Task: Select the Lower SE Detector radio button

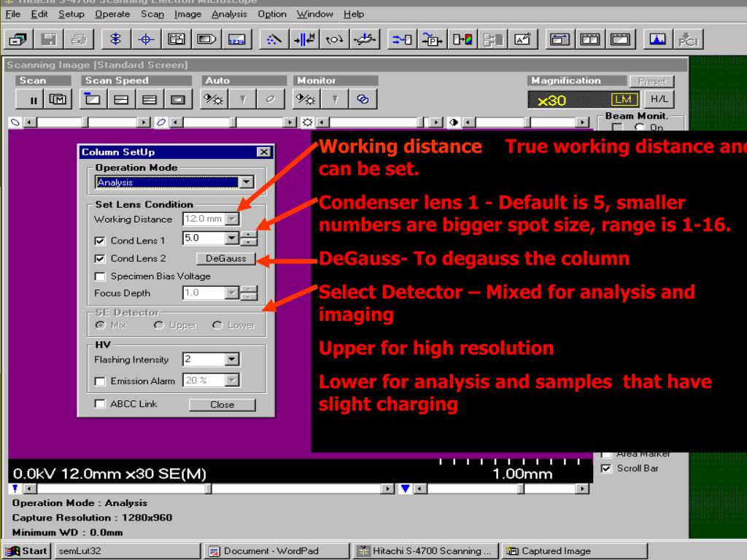Action: [x=217, y=325]
